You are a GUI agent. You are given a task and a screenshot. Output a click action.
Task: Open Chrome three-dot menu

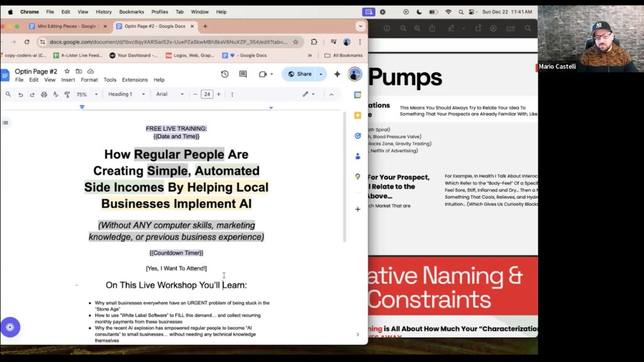pyautogui.click(x=360, y=42)
